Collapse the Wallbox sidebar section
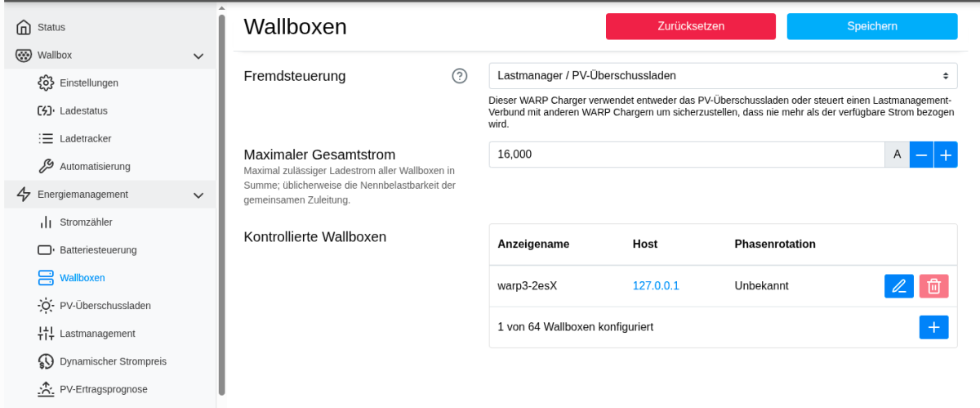The height and width of the screenshot is (408, 980). pyautogui.click(x=198, y=56)
